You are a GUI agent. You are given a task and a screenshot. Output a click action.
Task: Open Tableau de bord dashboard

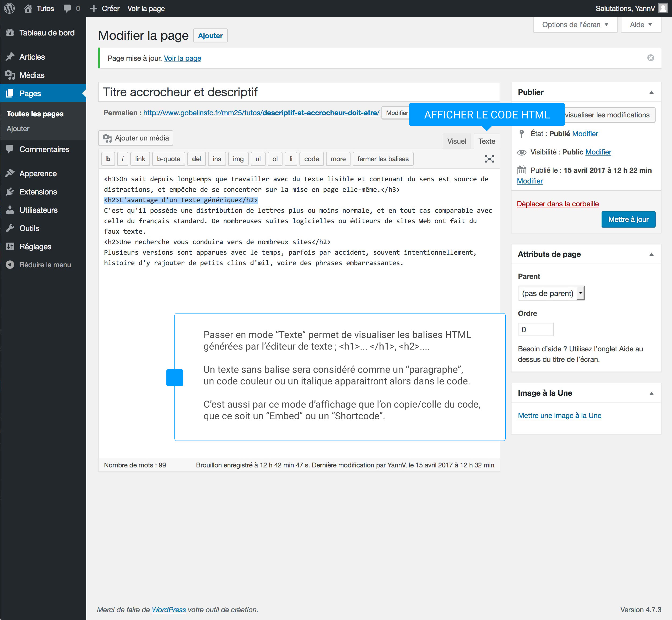tap(43, 33)
